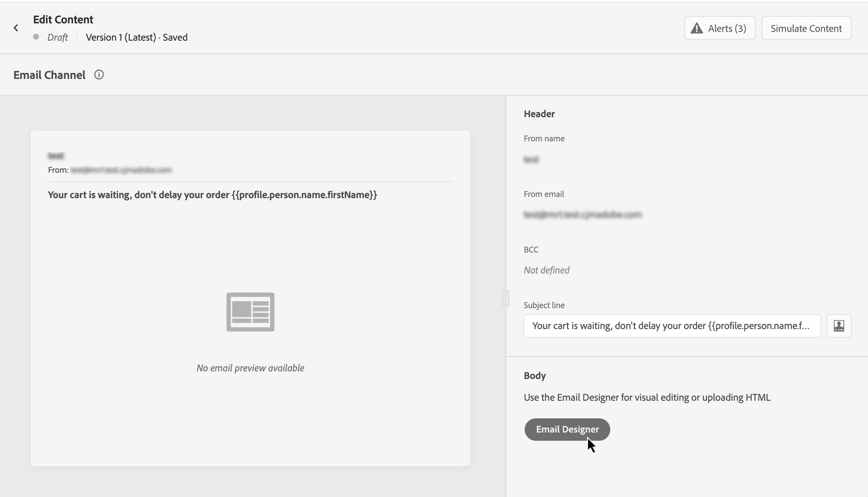The width and height of the screenshot is (868, 497).
Task: Click the Body section heading
Action: pos(535,376)
